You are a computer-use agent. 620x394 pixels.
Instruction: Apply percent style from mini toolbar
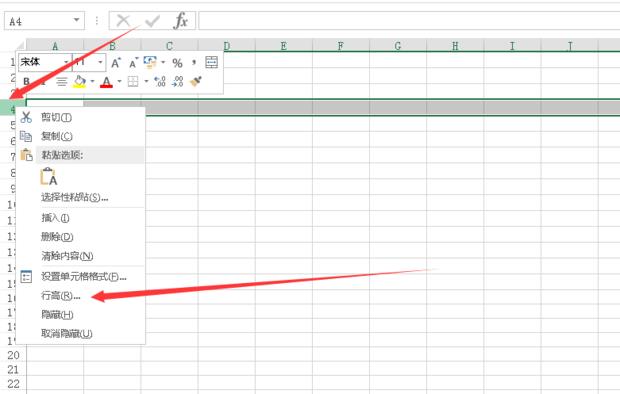pos(177,63)
